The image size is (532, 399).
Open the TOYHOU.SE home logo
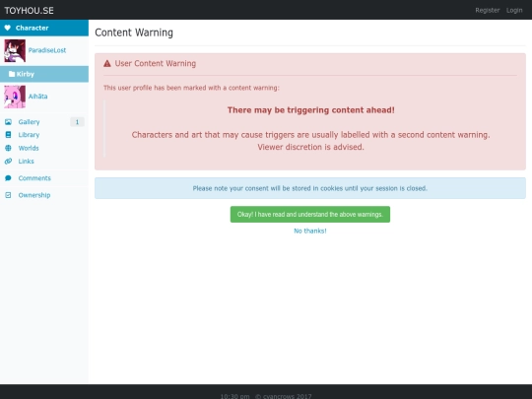[29, 11]
